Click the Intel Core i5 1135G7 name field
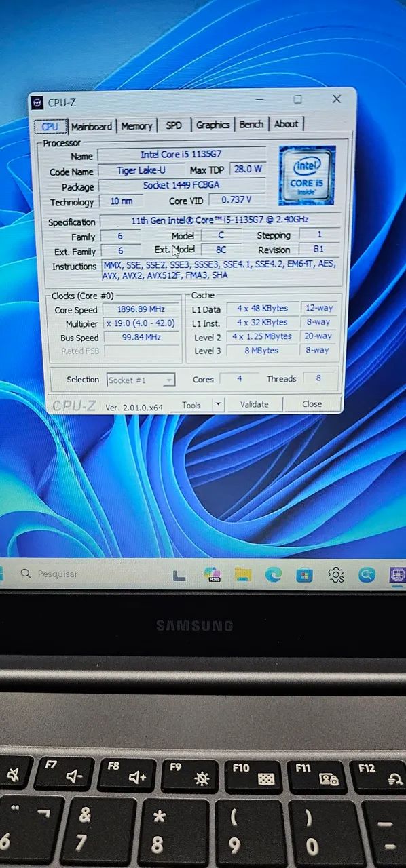Image resolution: width=406 pixels, height=868 pixels. (182, 155)
